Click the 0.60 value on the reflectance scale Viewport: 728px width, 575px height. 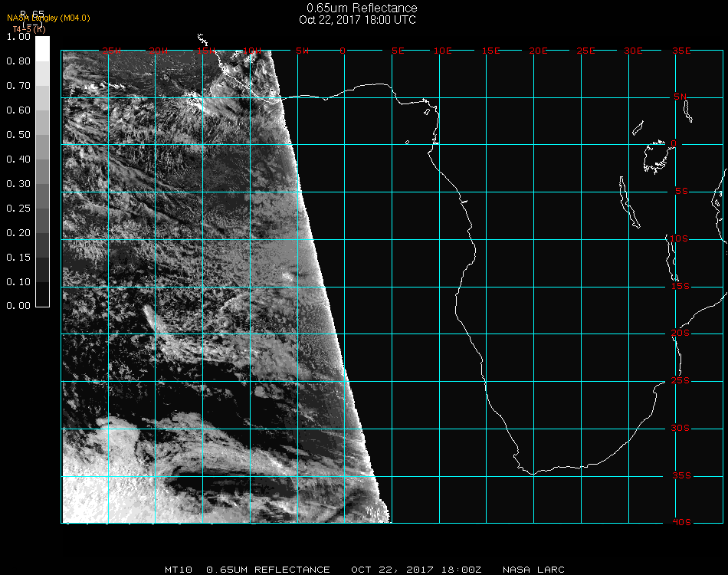pos(18,110)
